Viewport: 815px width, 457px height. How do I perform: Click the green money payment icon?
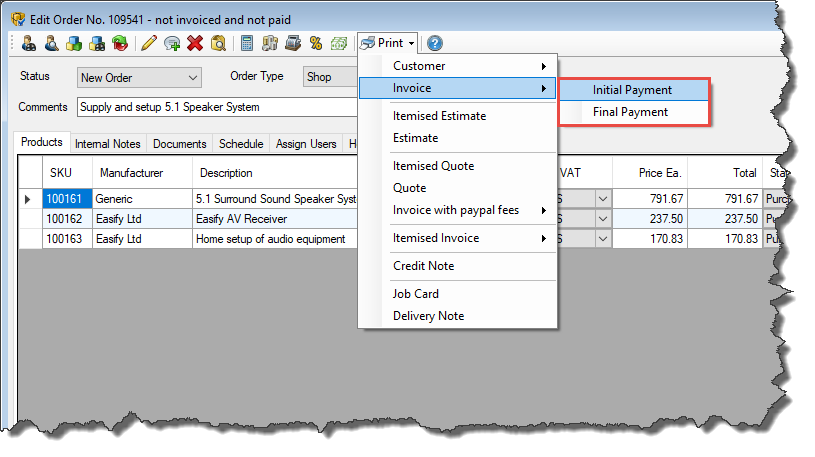click(x=339, y=43)
